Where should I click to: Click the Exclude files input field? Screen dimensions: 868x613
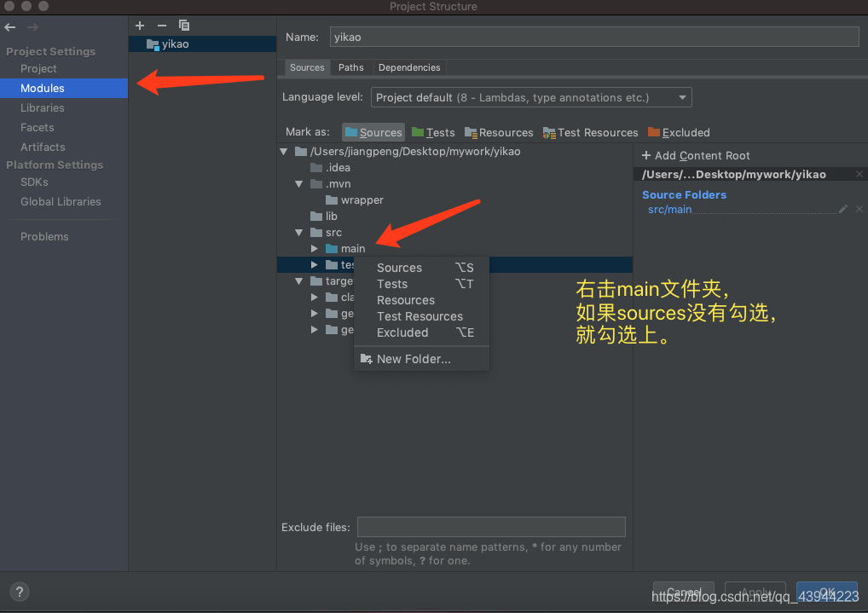pyautogui.click(x=490, y=526)
